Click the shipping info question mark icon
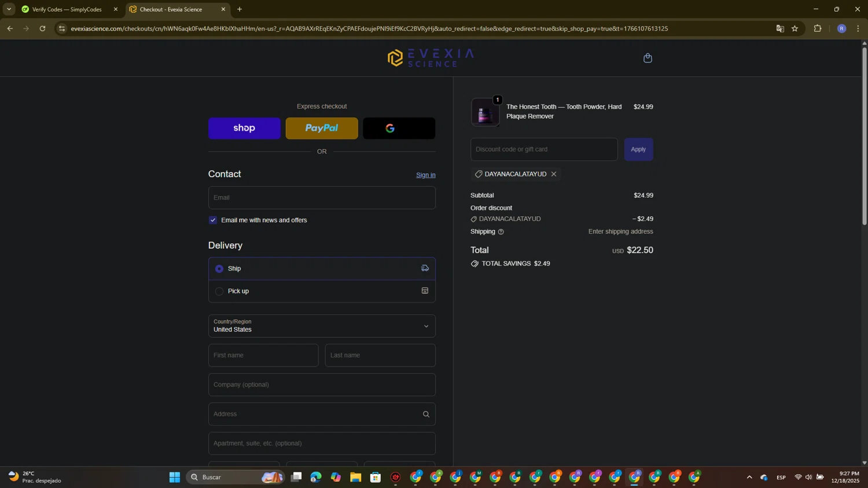Image resolution: width=868 pixels, height=488 pixels. click(x=501, y=232)
